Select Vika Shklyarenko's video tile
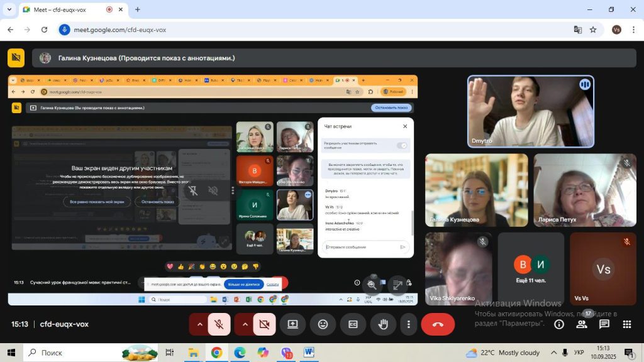The height and width of the screenshot is (362, 644). pos(458,269)
